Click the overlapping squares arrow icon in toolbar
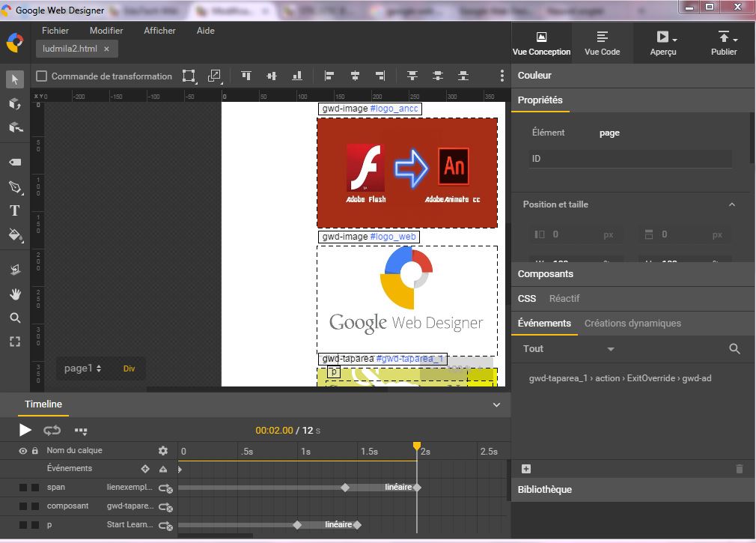The image size is (756, 543). point(214,76)
